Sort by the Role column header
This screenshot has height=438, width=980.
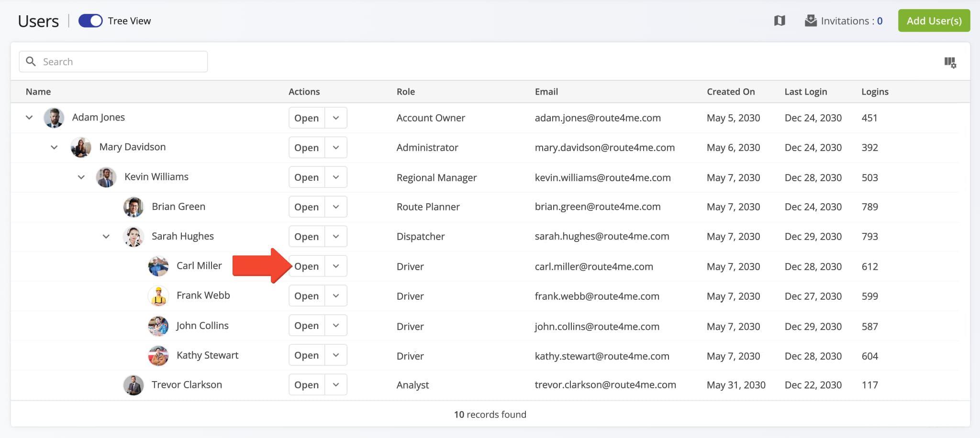pos(405,92)
